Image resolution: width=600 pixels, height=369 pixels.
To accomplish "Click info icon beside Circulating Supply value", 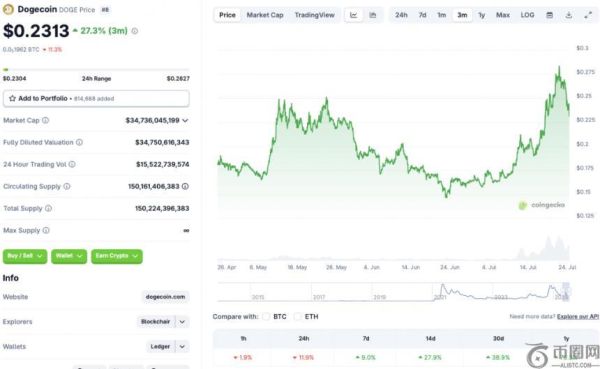I will [185, 186].
